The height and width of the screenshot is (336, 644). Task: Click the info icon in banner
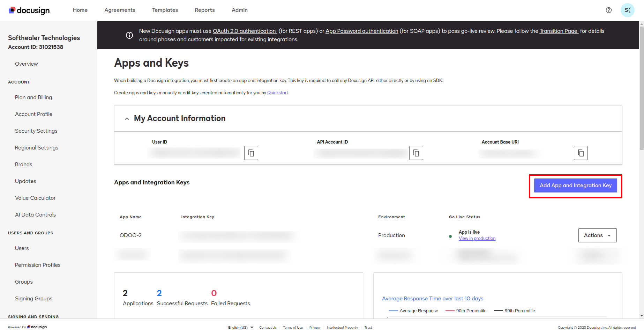[x=129, y=35]
